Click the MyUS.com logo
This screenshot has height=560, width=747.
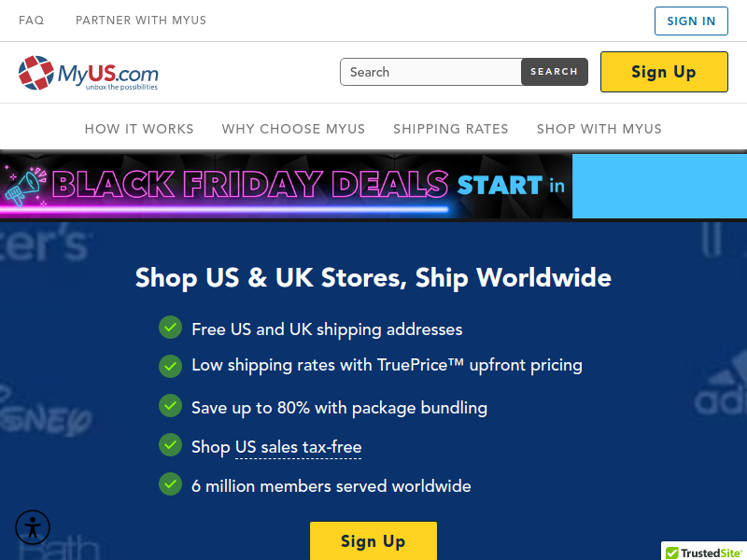pyautogui.click(x=88, y=73)
